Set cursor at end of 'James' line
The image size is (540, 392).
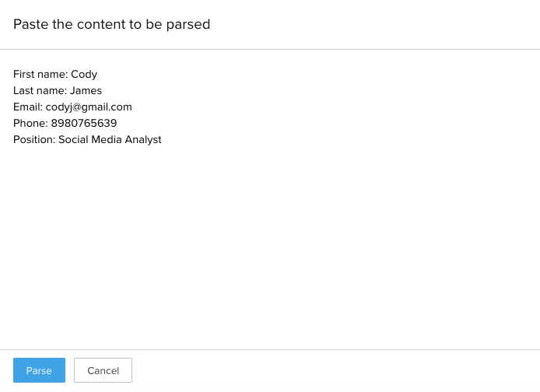(103, 91)
